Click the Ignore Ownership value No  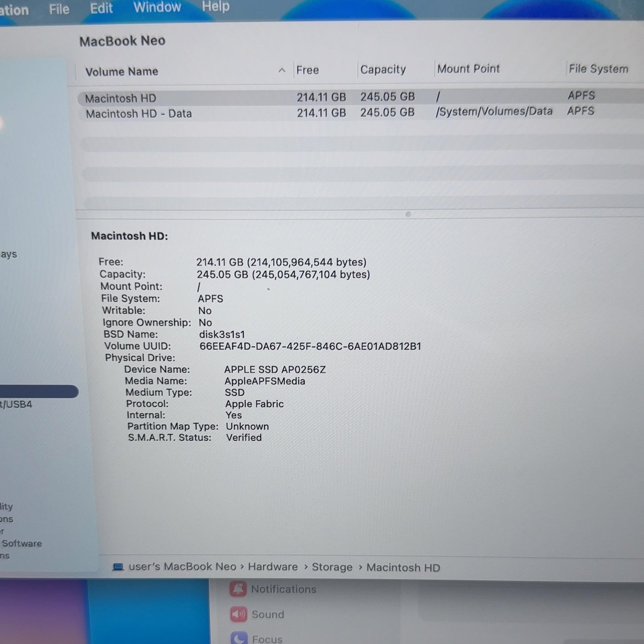205,323
